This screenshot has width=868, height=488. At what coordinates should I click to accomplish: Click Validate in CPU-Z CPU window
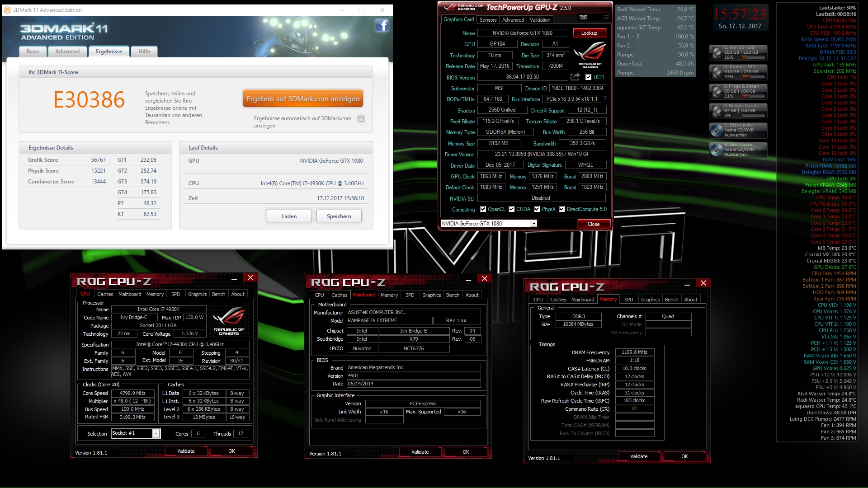point(186,451)
